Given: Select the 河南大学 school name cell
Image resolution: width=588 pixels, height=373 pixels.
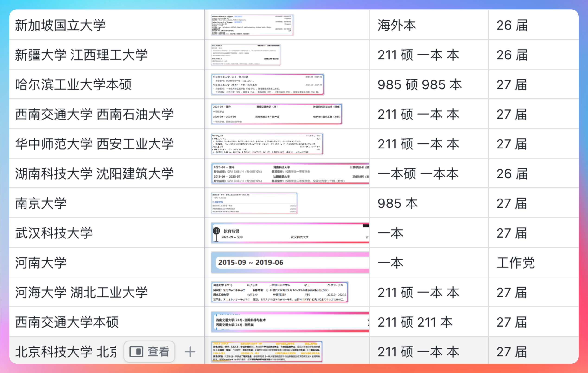Looking at the screenshot, I should [x=41, y=263].
